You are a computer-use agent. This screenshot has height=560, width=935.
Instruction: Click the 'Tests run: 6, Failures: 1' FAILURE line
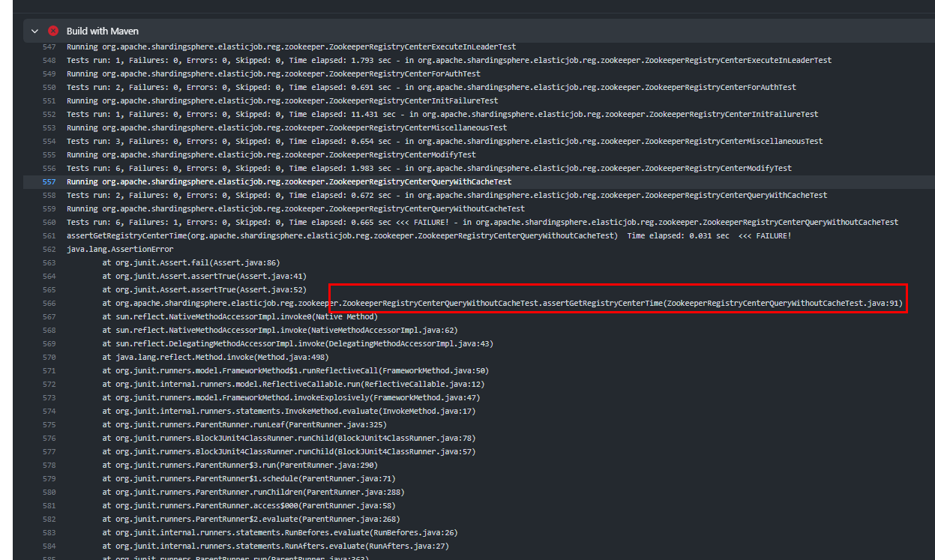point(482,222)
